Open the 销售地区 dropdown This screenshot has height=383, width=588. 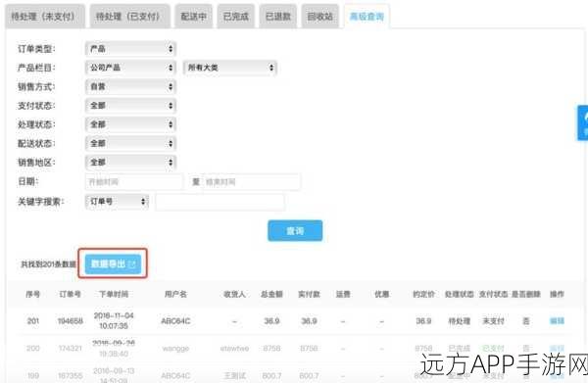tap(130, 163)
